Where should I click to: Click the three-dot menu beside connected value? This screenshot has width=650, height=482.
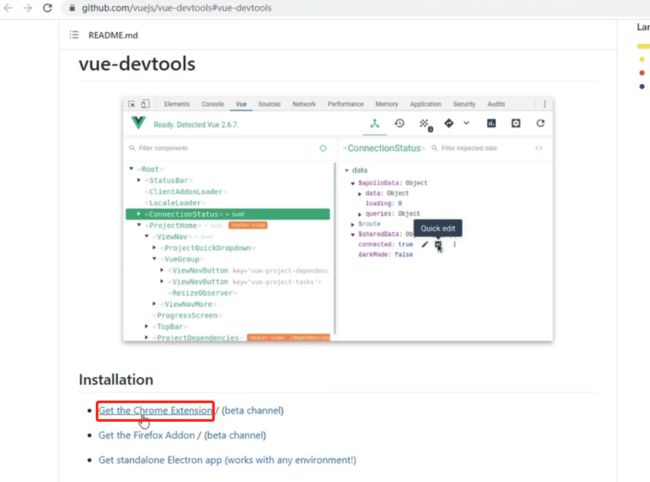[x=454, y=244]
